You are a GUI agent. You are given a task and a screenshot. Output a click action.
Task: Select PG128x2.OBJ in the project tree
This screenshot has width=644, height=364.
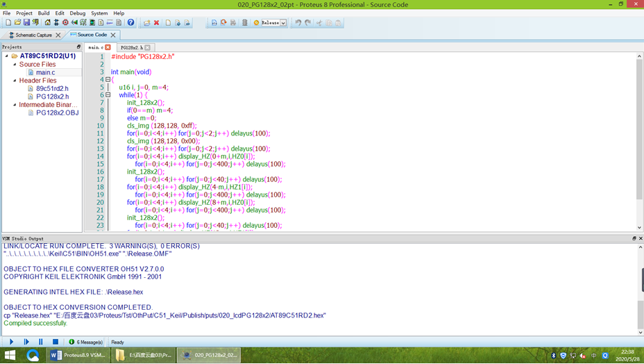tap(57, 113)
